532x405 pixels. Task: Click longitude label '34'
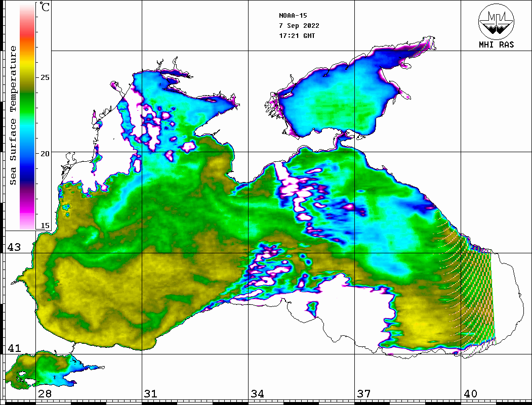point(257,393)
